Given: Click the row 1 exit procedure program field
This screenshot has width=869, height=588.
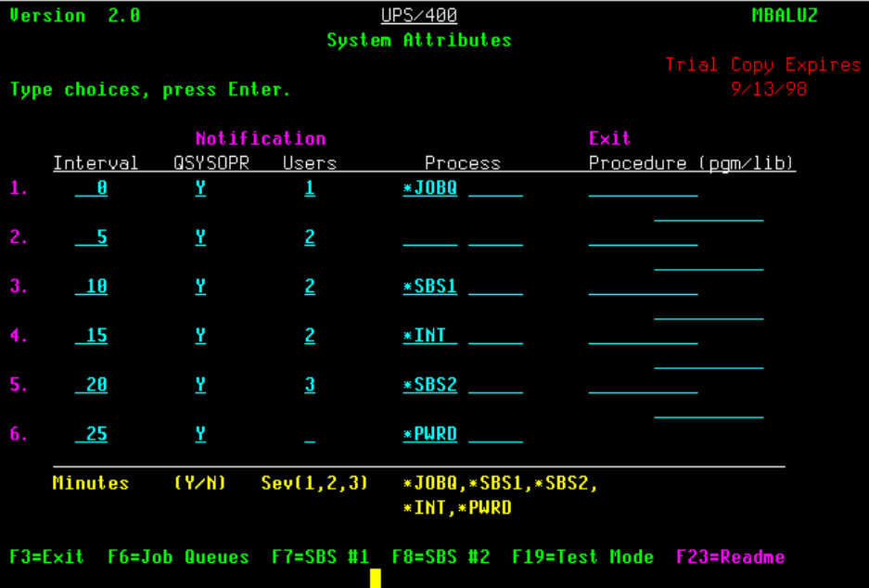Looking at the screenshot, I should pyautogui.click(x=643, y=189).
